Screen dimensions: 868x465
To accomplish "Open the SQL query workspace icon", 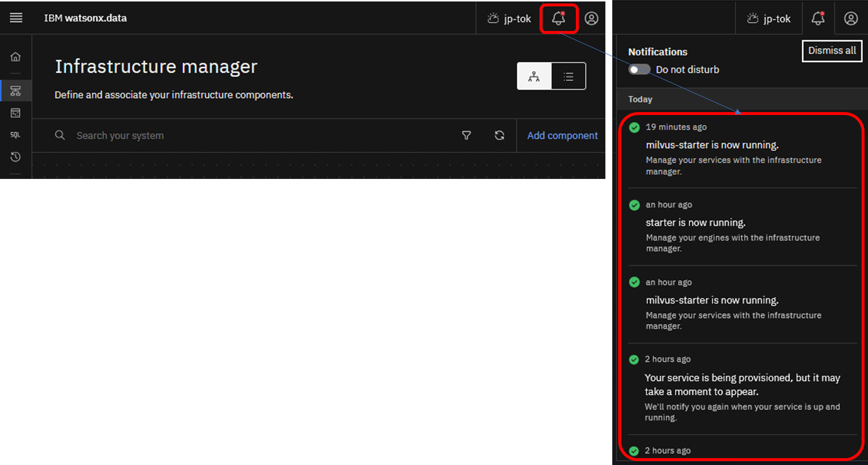I will pyautogui.click(x=16, y=135).
